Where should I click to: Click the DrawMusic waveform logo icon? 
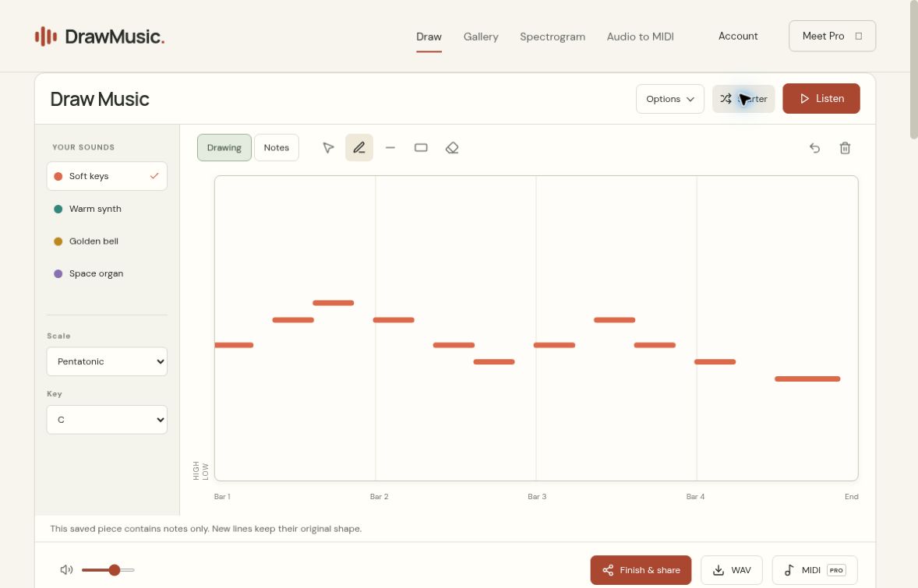point(46,37)
